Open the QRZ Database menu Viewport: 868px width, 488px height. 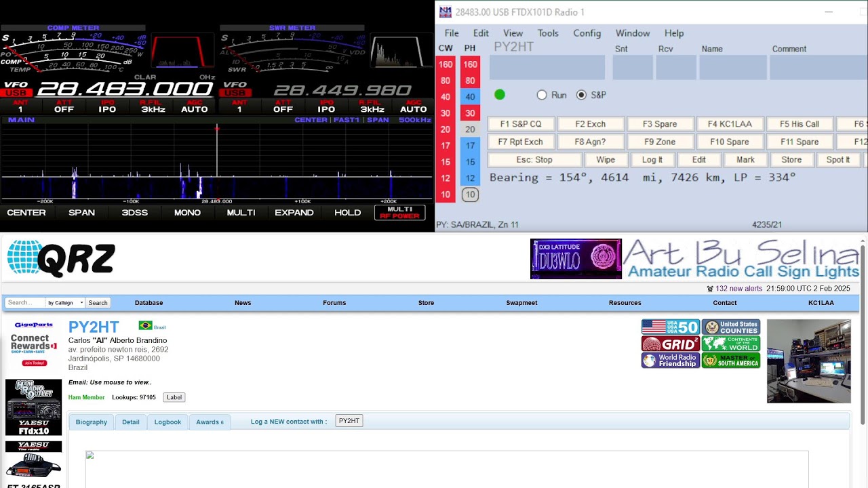(x=149, y=303)
